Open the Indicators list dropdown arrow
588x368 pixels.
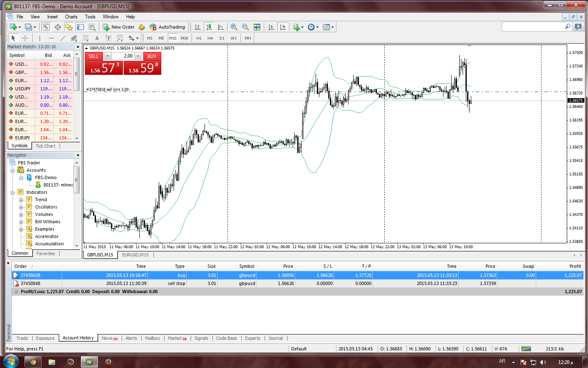(x=302, y=27)
